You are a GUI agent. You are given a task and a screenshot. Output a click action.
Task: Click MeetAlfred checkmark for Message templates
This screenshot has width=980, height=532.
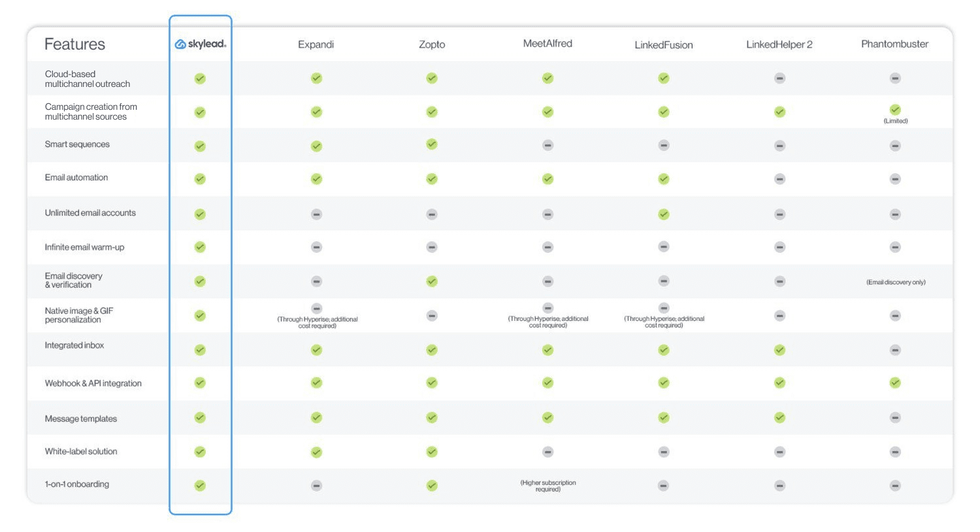547,417
